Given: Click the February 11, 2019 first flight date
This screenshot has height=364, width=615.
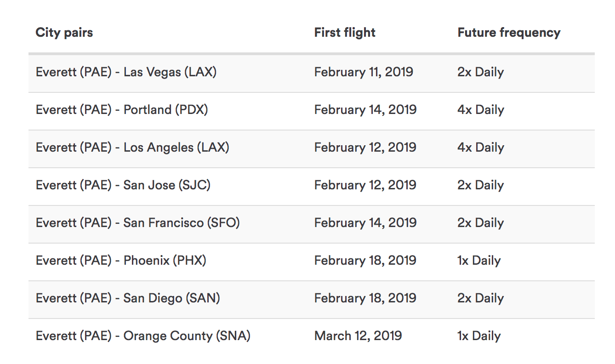Looking at the screenshot, I should point(364,72).
